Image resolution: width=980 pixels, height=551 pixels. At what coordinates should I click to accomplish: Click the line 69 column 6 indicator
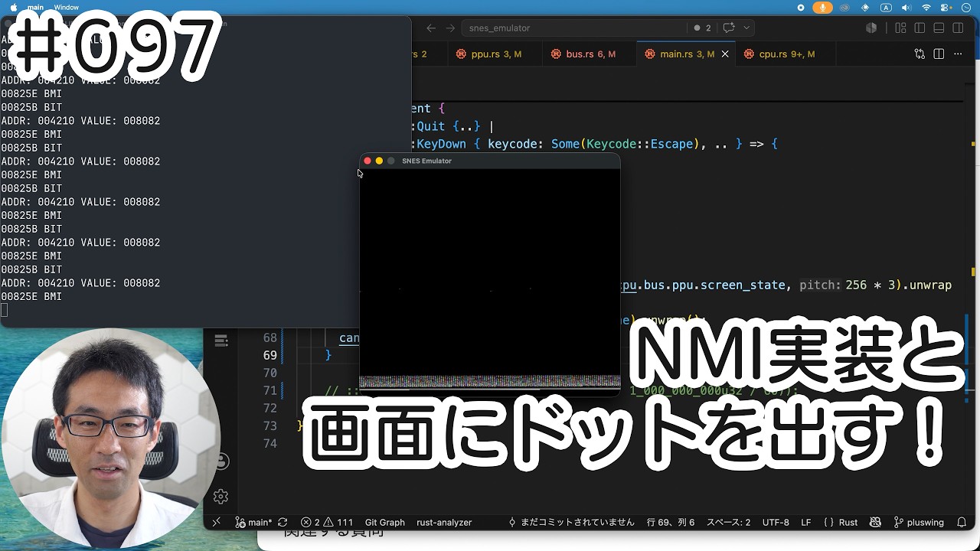point(671,522)
